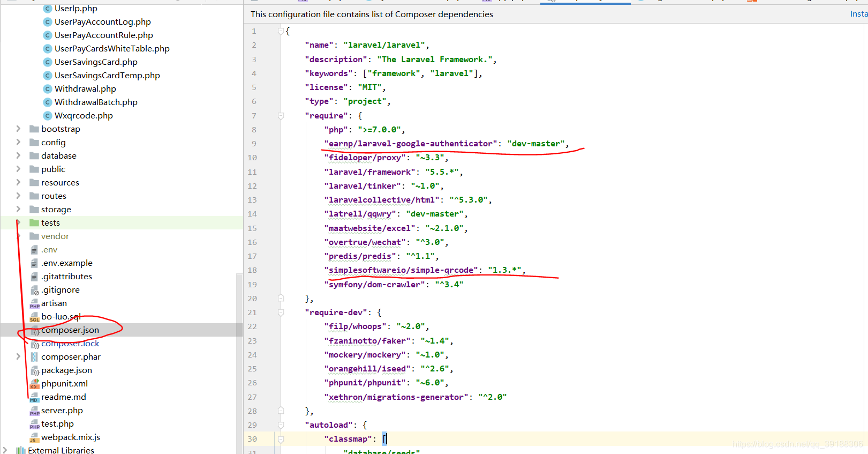Open .gitignore in the project tree
This screenshot has height=454, width=868.
click(61, 290)
